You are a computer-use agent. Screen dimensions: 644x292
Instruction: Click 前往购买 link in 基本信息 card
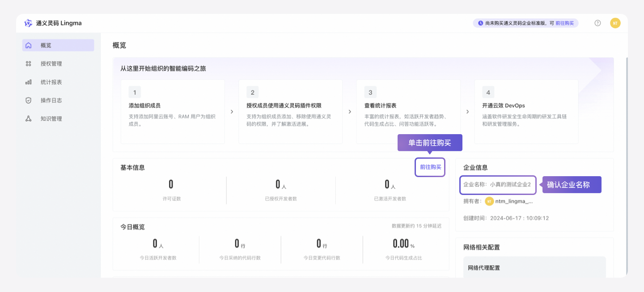coord(430,167)
